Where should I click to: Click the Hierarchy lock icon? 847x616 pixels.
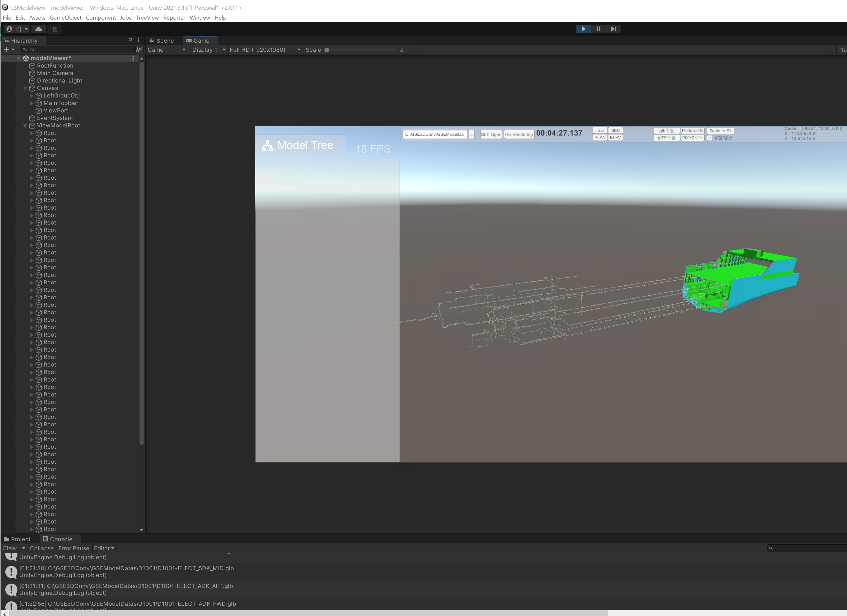tap(130, 40)
